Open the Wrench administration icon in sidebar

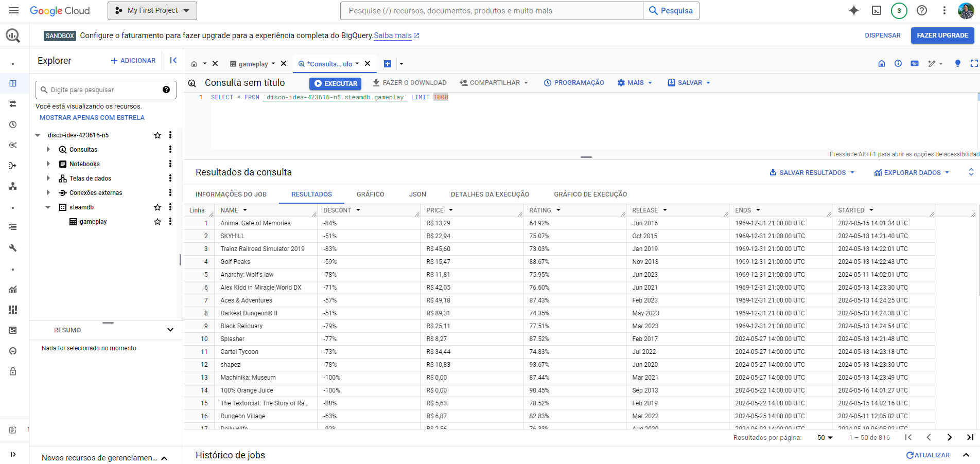(13, 248)
